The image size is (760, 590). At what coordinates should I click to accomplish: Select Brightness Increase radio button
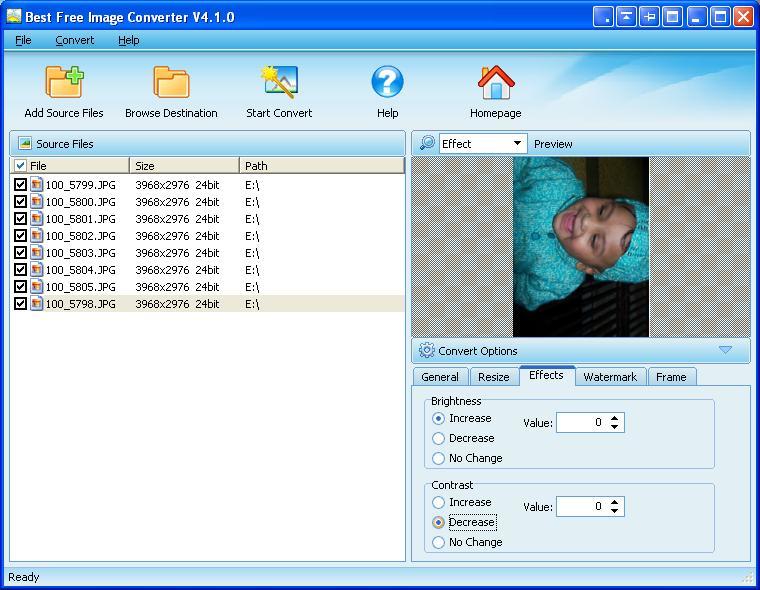click(438, 418)
